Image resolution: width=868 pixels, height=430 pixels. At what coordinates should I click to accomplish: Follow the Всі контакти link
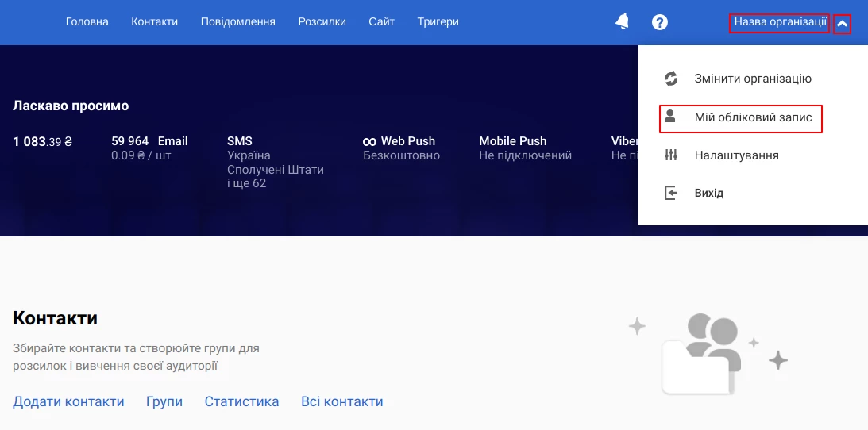pyautogui.click(x=342, y=401)
